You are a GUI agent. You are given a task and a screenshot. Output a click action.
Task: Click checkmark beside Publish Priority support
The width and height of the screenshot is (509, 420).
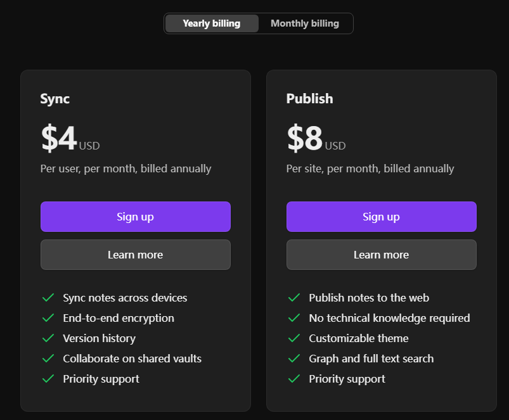pyautogui.click(x=294, y=378)
